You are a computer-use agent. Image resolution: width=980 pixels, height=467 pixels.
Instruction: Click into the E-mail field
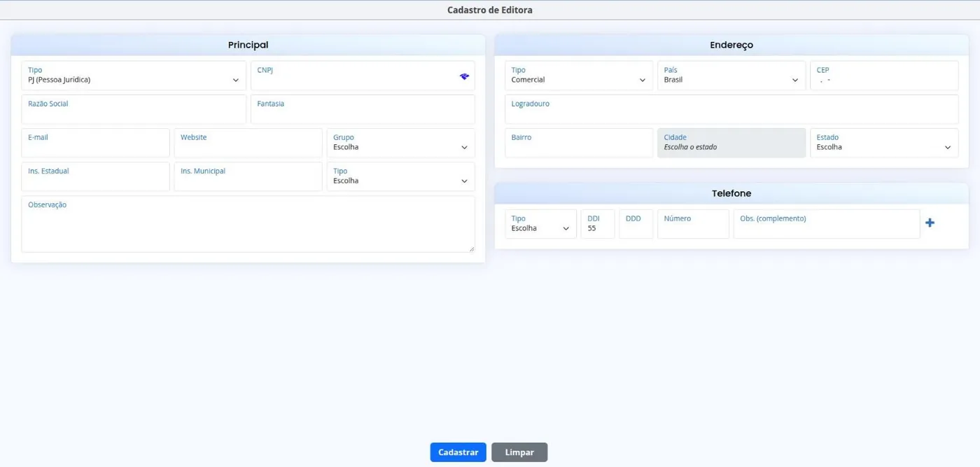(x=95, y=143)
